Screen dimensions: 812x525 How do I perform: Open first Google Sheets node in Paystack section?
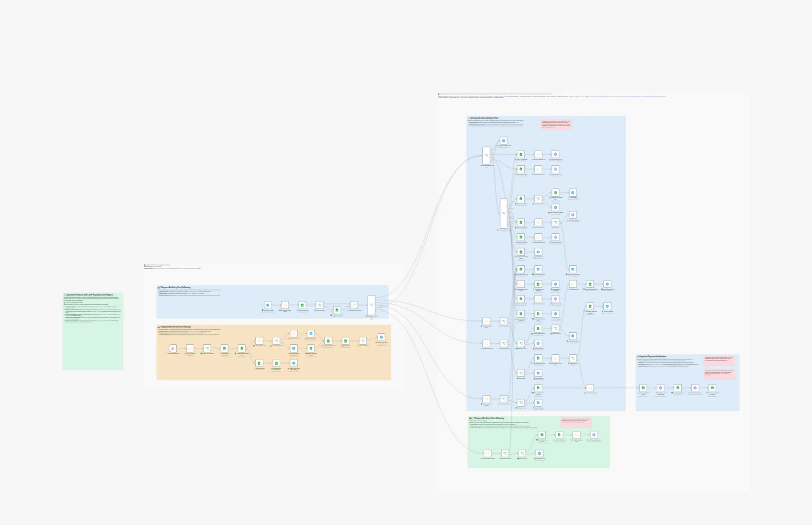(x=643, y=388)
